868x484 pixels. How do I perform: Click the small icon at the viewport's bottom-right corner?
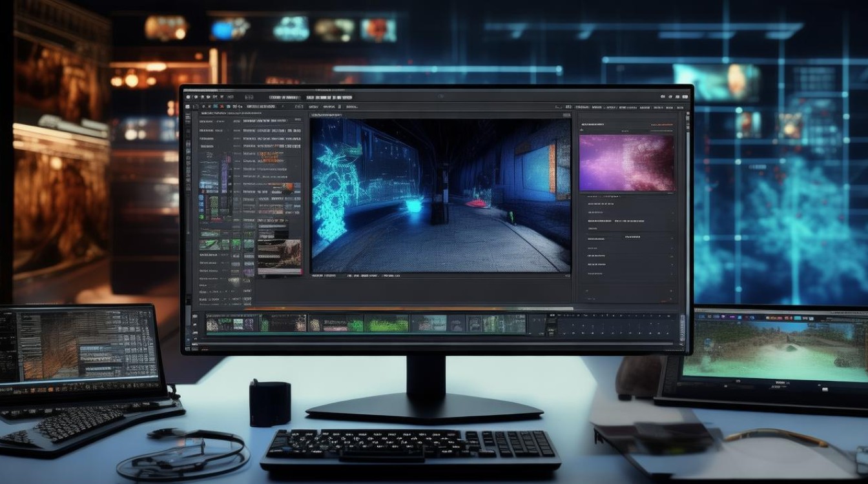pyautogui.click(x=568, y=276)
